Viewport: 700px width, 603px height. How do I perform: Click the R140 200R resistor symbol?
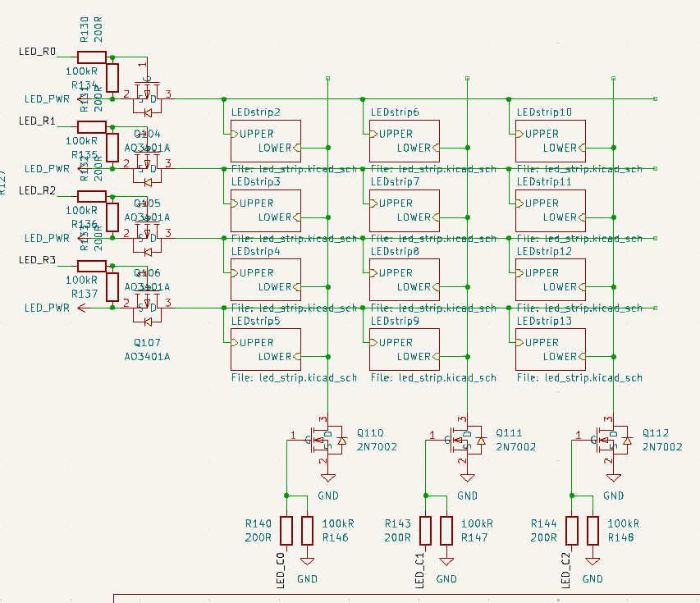286,531
